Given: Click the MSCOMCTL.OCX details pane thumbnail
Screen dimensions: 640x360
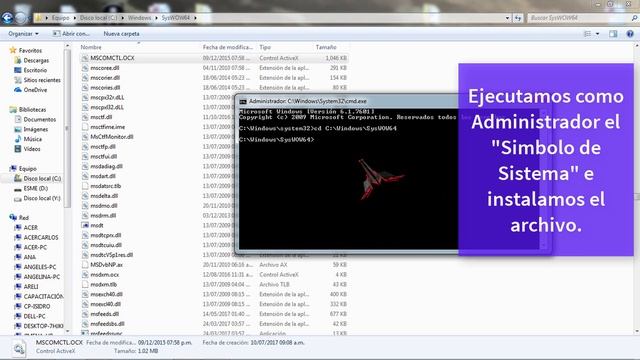Looking at the screenshot, I should click(x=18, y=348).
